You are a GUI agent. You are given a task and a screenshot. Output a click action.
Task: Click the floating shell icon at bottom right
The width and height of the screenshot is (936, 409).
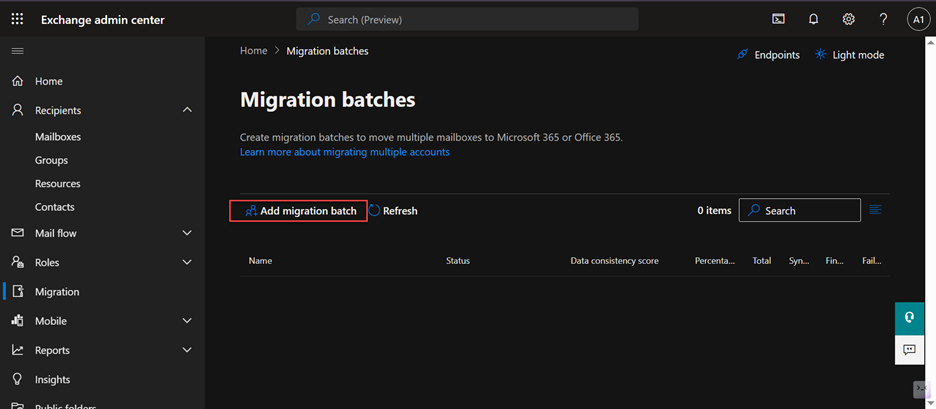tap(922, 389)
